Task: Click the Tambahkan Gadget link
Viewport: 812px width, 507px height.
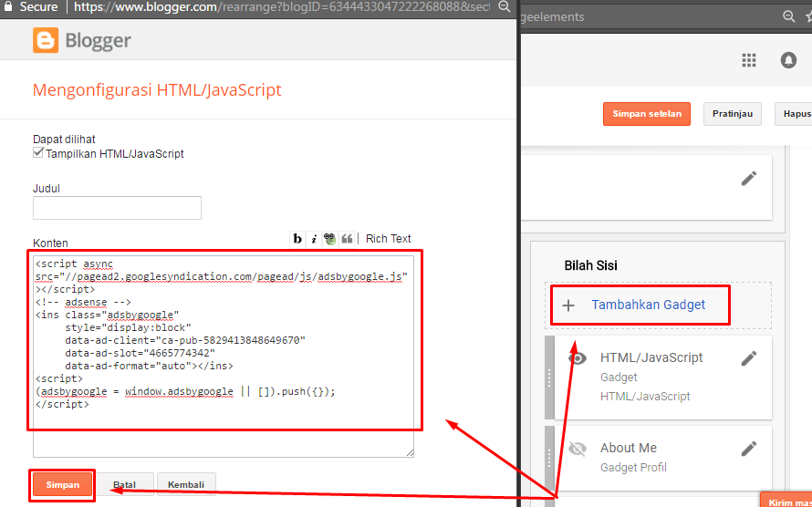Action: (649, 305)
